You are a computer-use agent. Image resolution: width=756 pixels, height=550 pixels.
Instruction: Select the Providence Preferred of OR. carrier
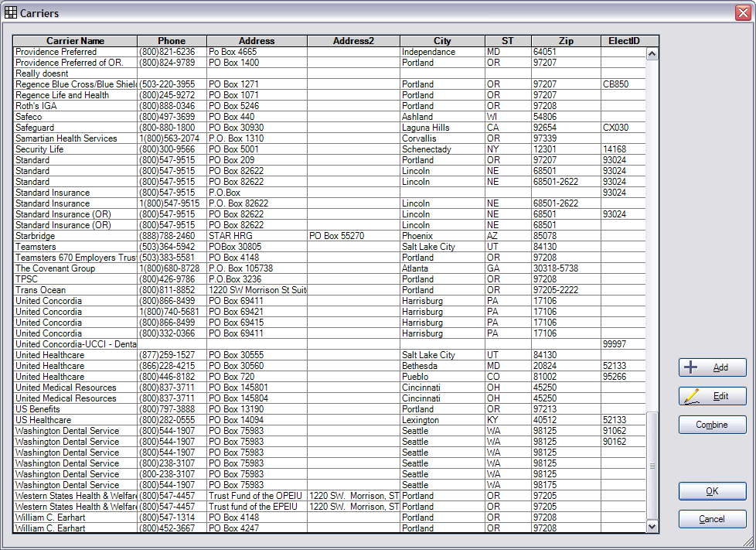point(329,63)
